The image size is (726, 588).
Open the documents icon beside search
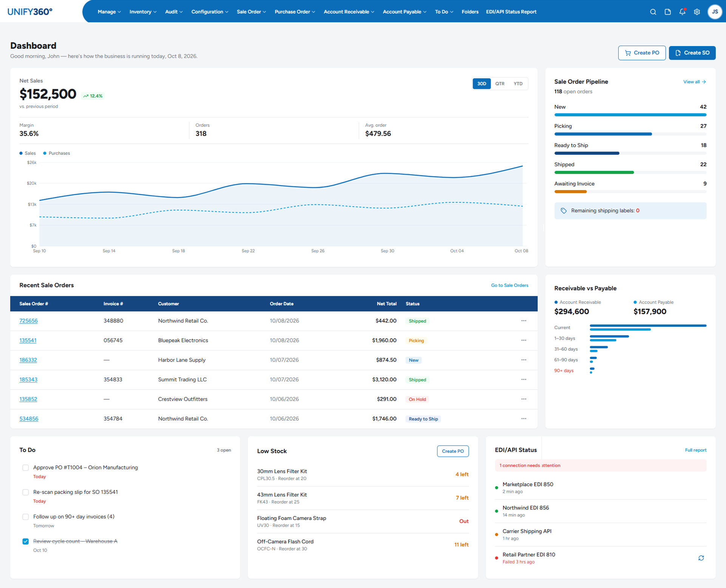tap(667, 12)
